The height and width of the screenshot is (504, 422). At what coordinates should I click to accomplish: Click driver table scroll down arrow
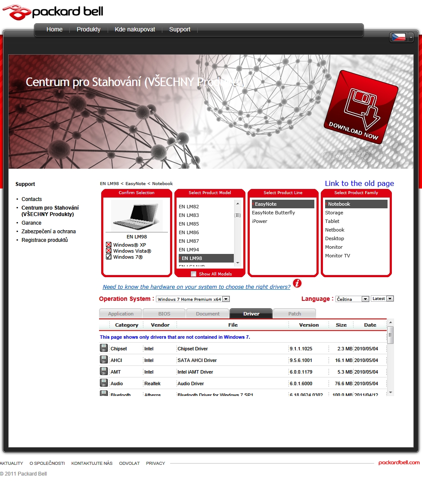coord(391,393)
